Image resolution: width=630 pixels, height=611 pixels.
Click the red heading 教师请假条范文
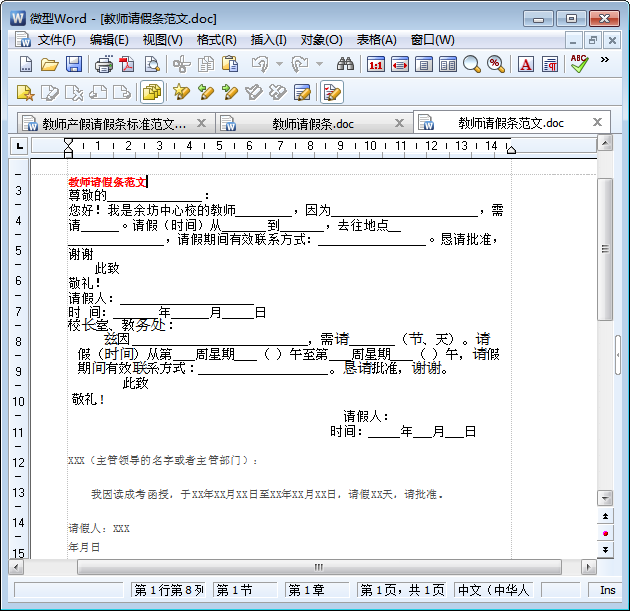[x=107, y=182]
